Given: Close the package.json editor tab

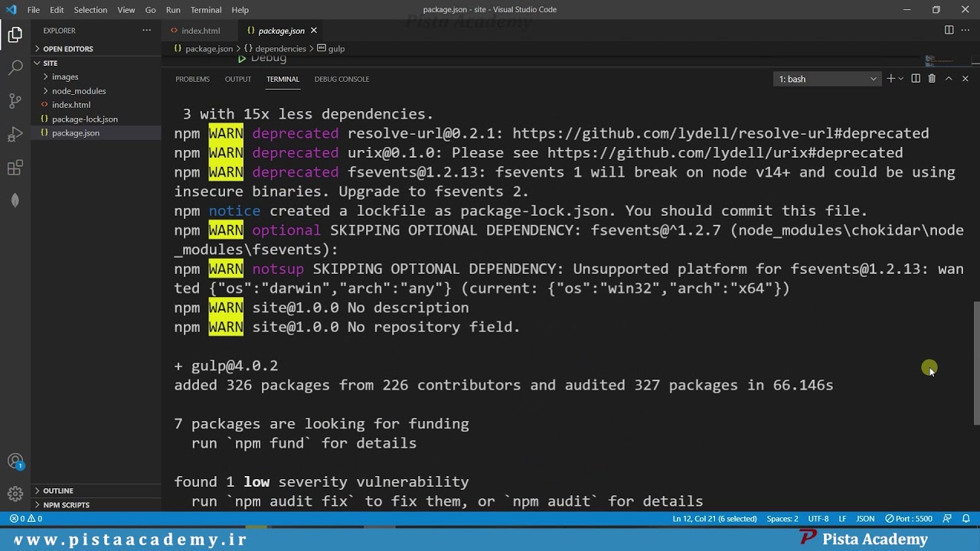Looking at the screenshot, I should 313,31.
